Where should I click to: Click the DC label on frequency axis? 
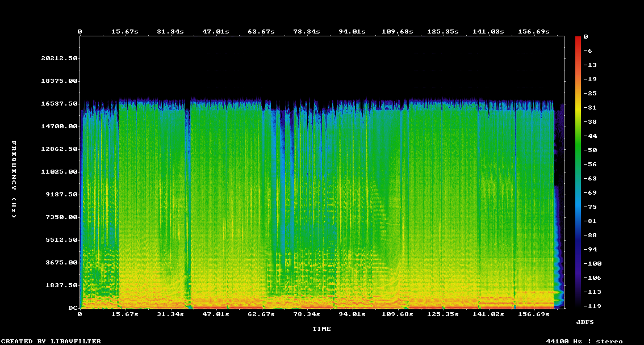[73, 308]
